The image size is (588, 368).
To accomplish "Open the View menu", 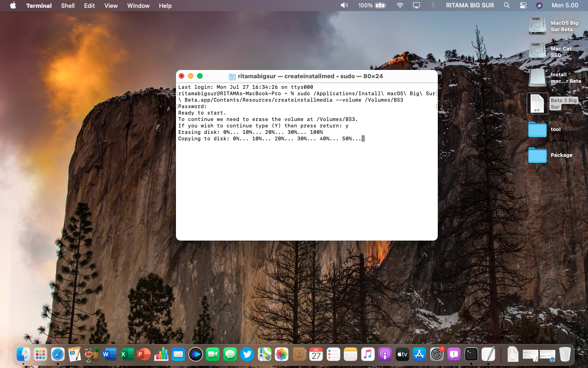I will click(111, 6).
